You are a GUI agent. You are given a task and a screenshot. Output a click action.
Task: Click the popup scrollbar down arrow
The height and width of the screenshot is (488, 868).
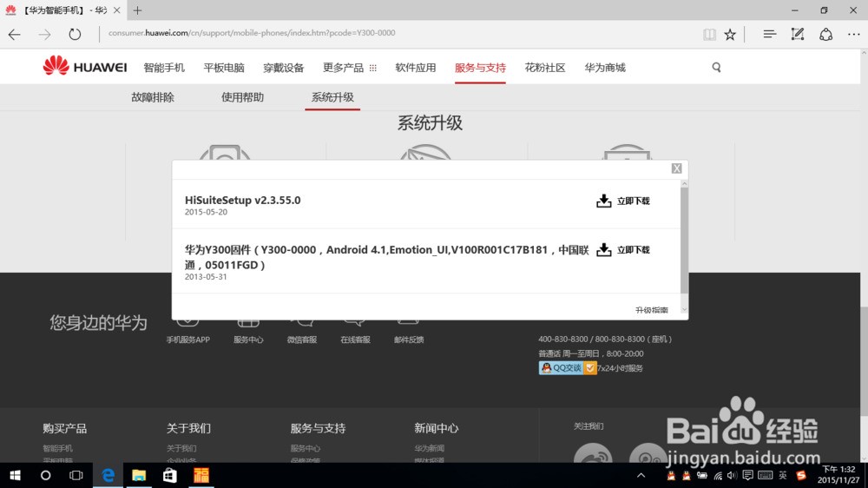coord(684,310)
